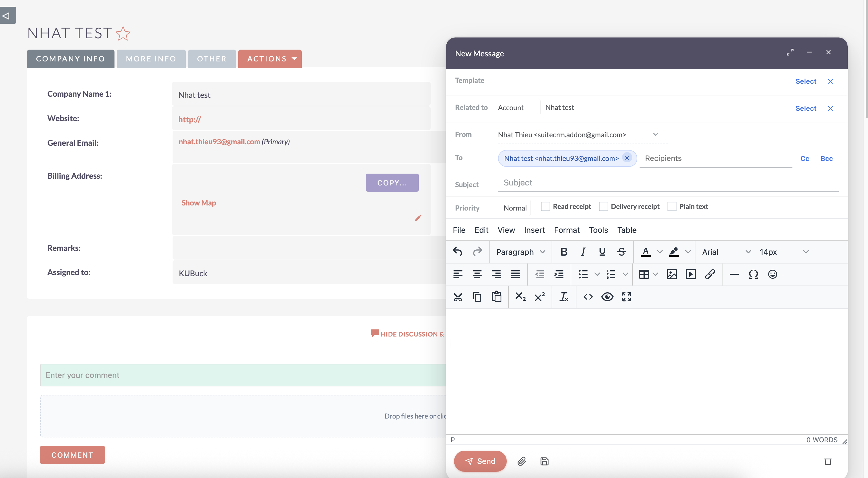868x478 pixels.
Task: Toggle bold formatting
Action: [564, 252]
